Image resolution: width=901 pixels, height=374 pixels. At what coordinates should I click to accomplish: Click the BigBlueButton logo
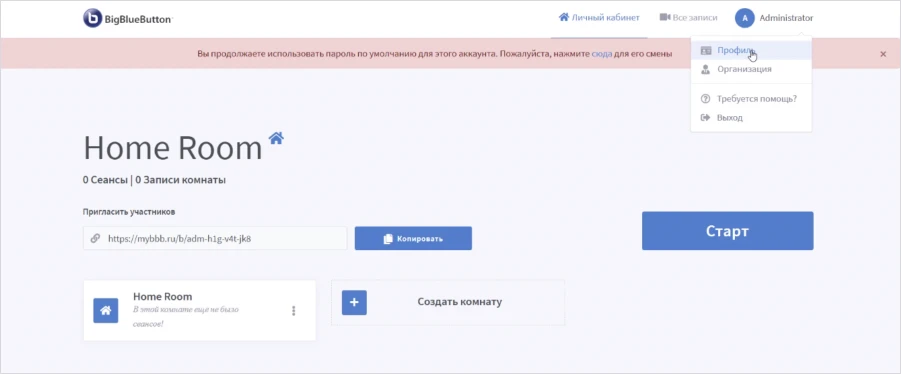click(x=128, y=18)
